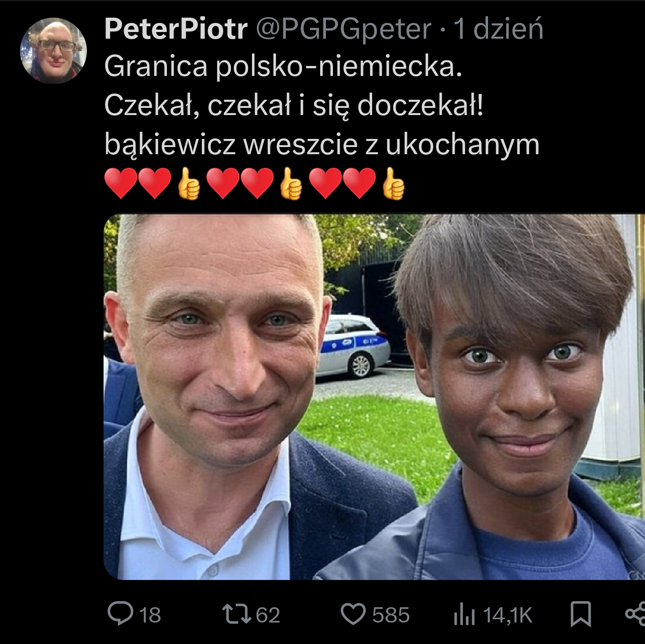Click the 14,1K views count
Screen dimensions: 645x644
click(x=508, y=615)
